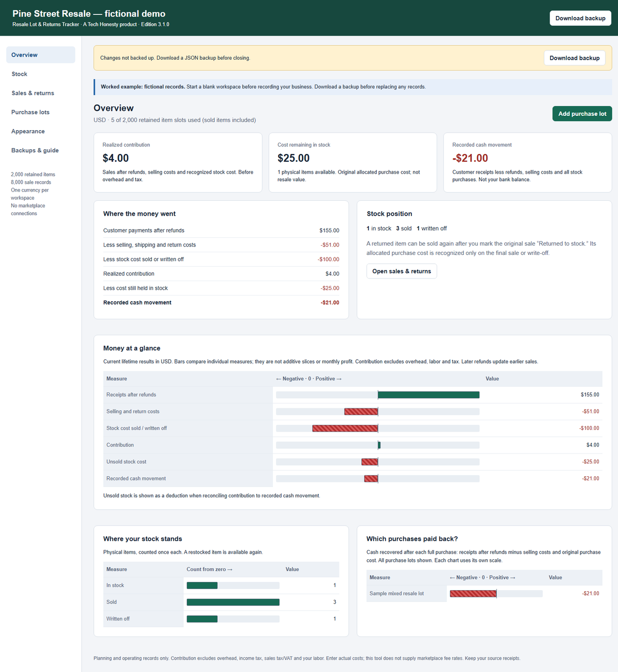Click the large -$21.00 Recorded cash movement card value
The image size is (618, 672).
coord(470,158)
